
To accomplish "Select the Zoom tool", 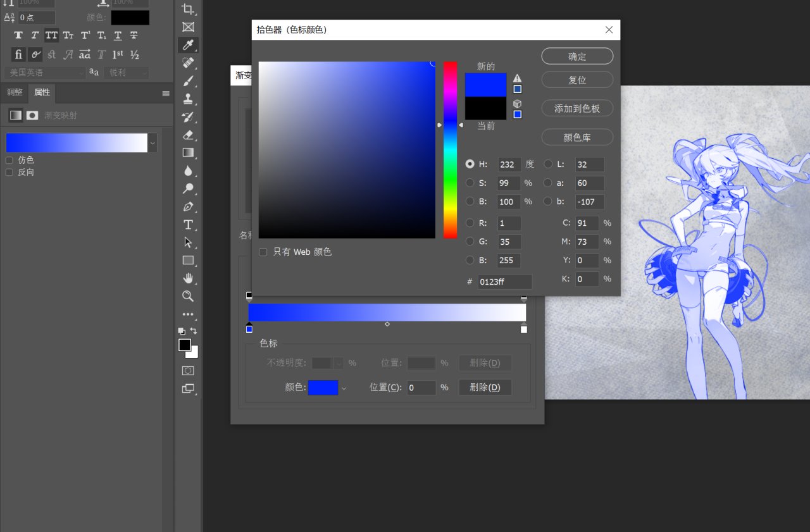I will click(x=188, y=296).
